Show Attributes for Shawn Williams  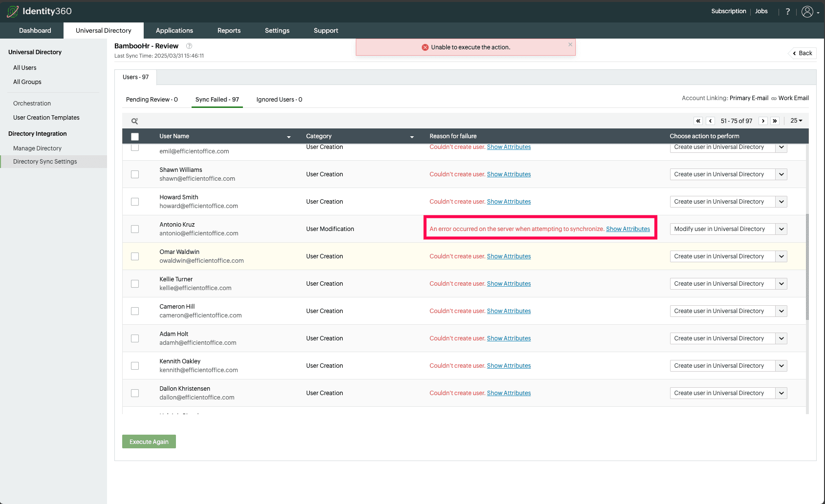click(x=509, y=174)
